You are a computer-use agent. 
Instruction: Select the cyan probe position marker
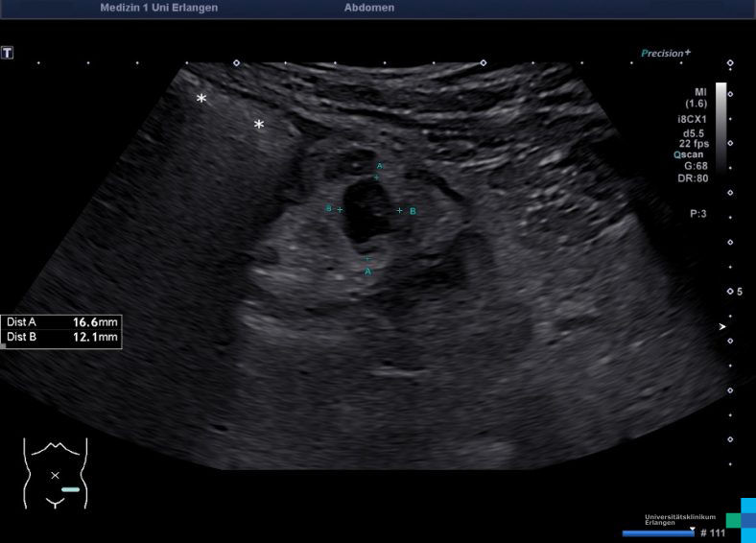[70, 489]
